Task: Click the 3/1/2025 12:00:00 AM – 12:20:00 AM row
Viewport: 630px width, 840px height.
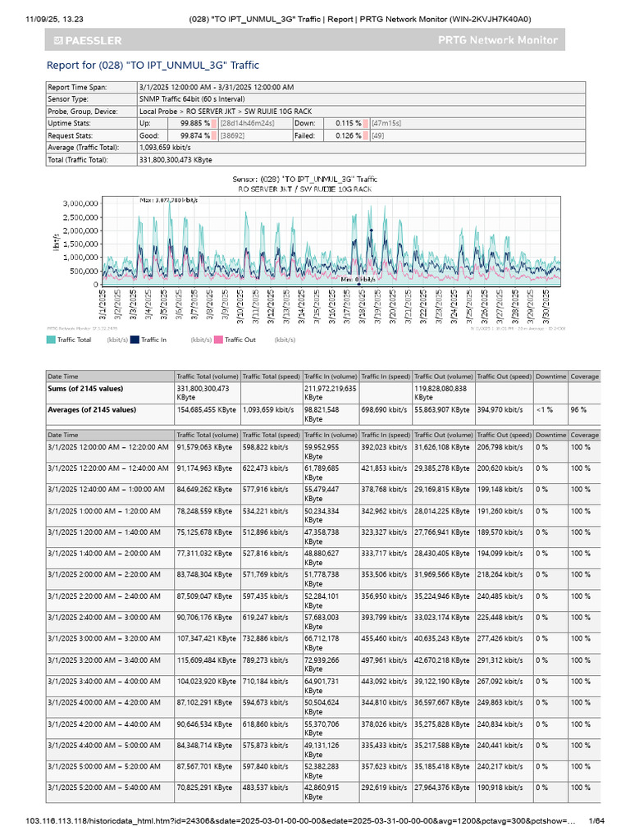Action: click(x=323, y=452)
